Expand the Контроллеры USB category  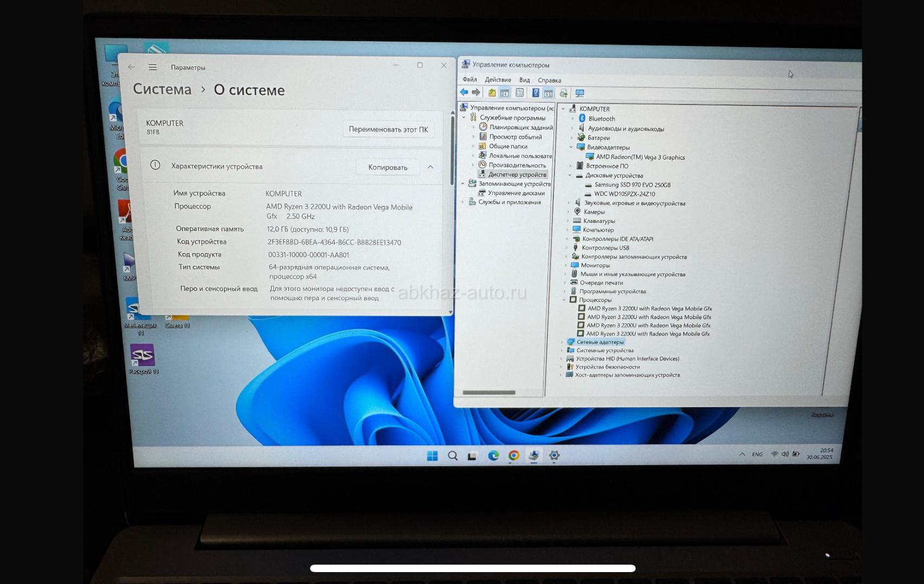567,248
